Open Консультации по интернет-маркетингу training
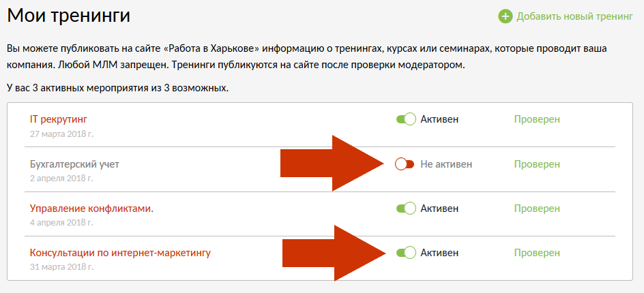Screen dimensions: 644x293 120,253
